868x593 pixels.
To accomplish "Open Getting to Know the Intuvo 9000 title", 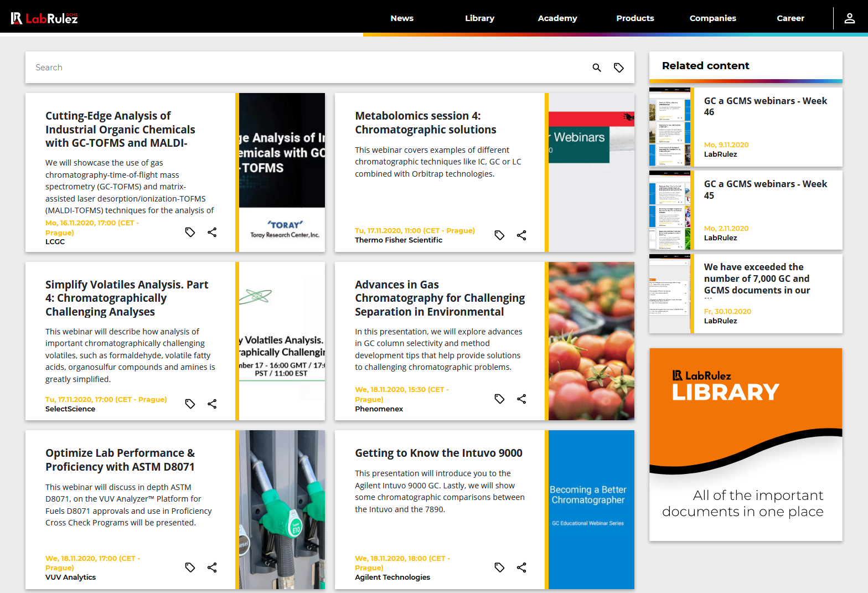I will click(438, 453).
